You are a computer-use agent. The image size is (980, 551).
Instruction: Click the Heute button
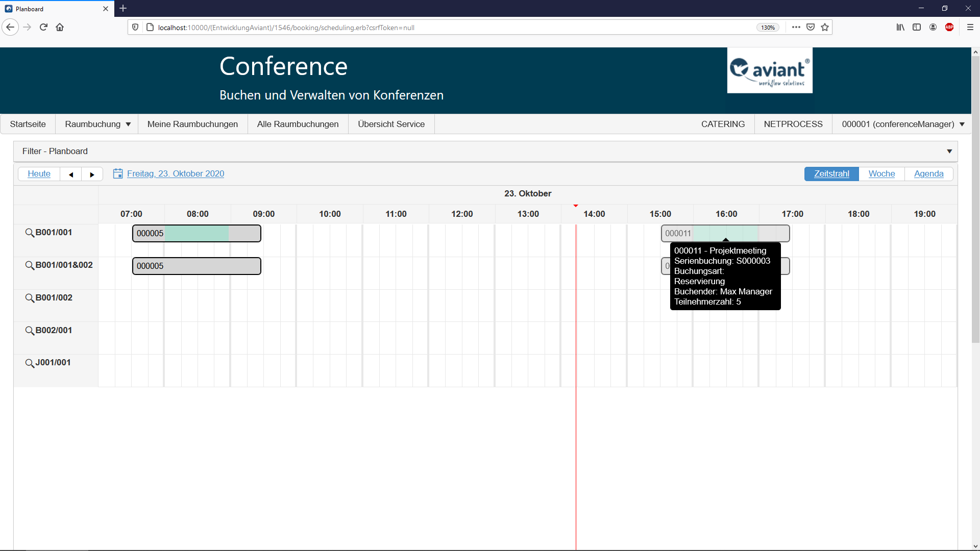[x=39, y=174]
